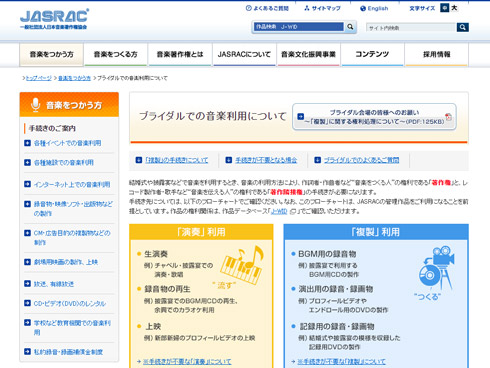Click microphone icon in sidebar header
The height and width of the screenshot is (368, 490).
35,105
